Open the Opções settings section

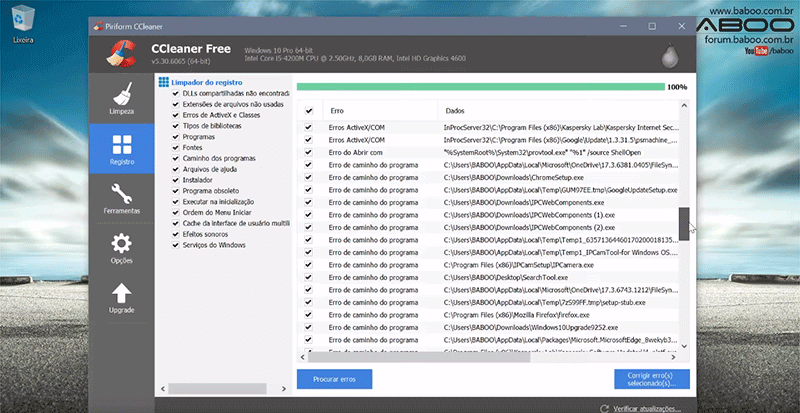tap(121, 249)
